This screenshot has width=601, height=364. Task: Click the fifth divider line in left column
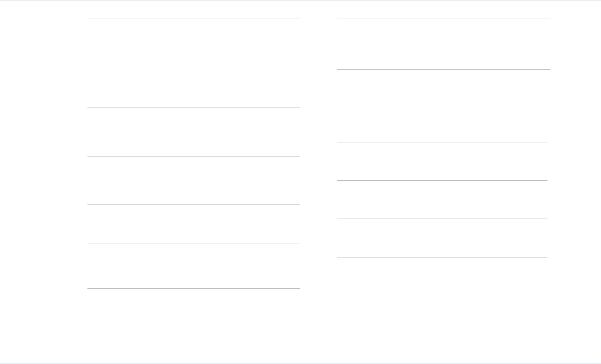[194, 243]
